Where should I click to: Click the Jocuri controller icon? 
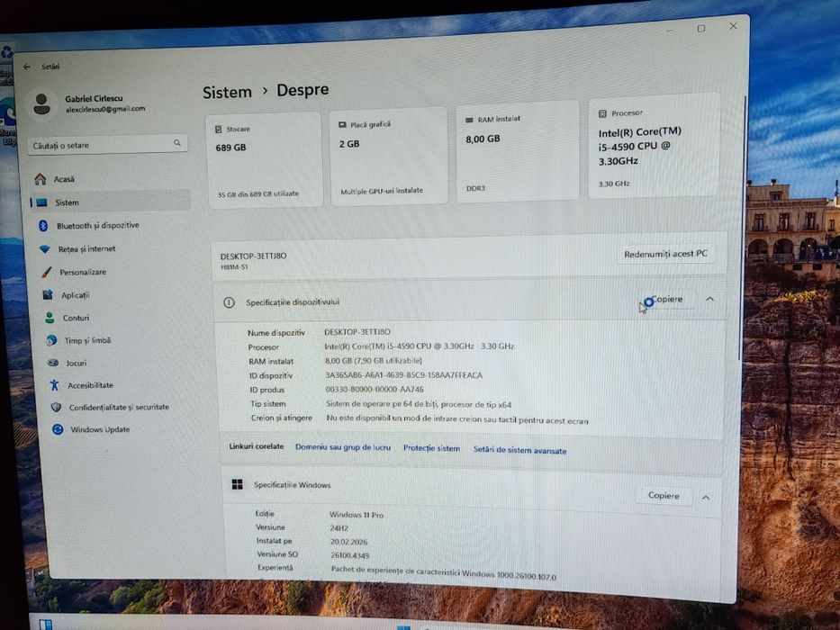click(x=52, y=363)
